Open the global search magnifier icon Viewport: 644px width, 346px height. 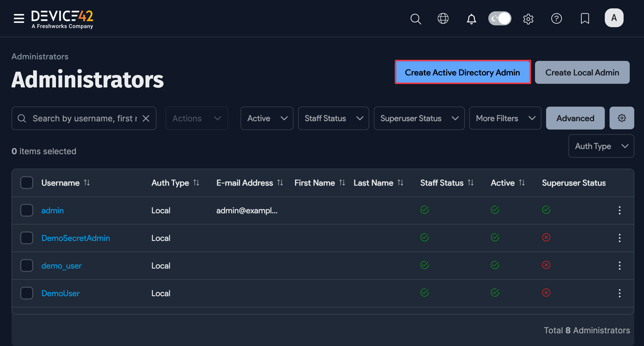coord(416,19)
